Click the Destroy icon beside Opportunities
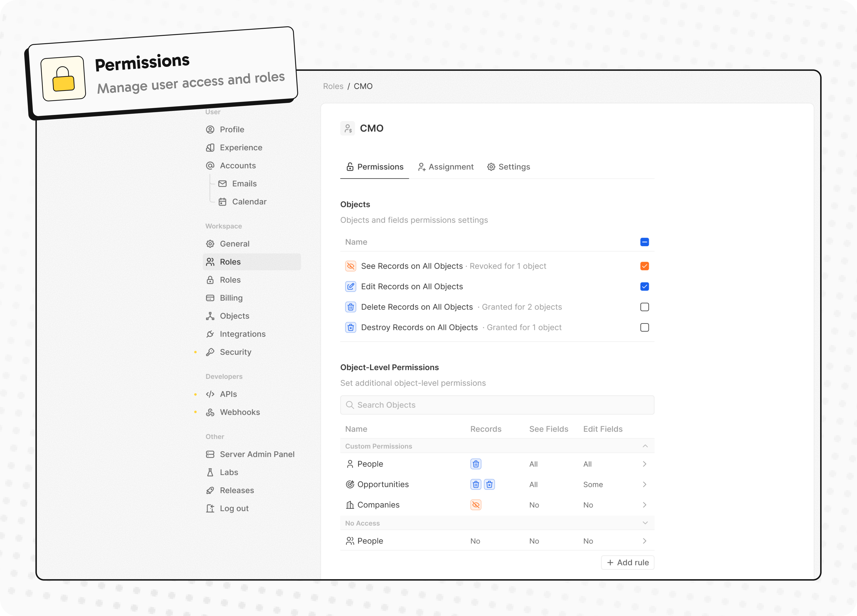 (489, 484)
